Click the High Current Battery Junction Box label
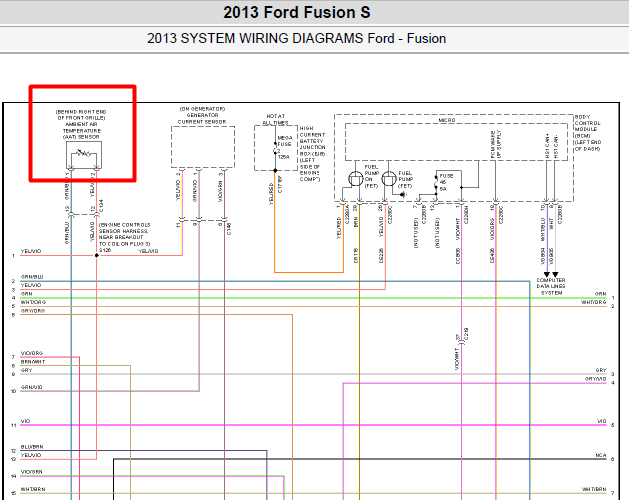Image resolution: width=629 pixels, height=500 pixels. click(x=312, y=154)
